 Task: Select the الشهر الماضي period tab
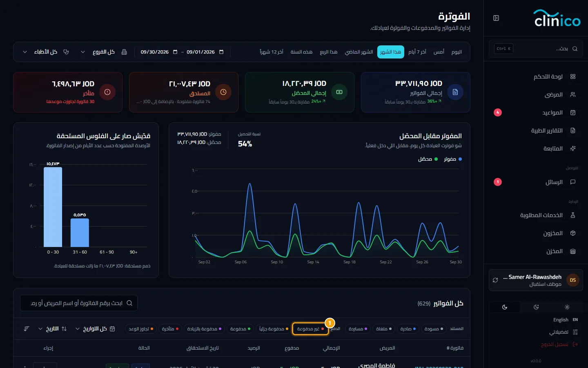coord(359,52)
